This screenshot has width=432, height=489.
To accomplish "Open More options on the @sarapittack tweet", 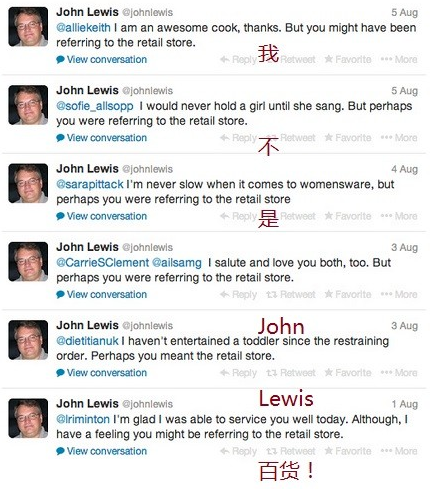I will 399,216.
